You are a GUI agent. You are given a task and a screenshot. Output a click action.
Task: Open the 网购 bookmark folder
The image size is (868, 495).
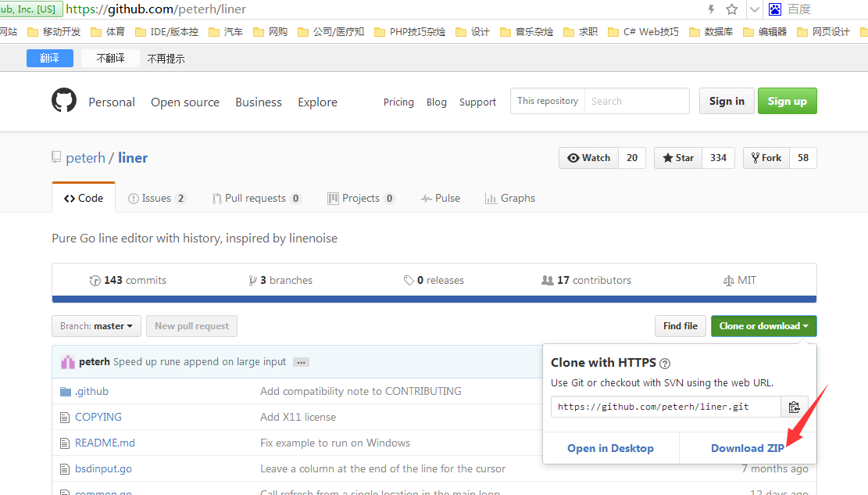[270, 31]
